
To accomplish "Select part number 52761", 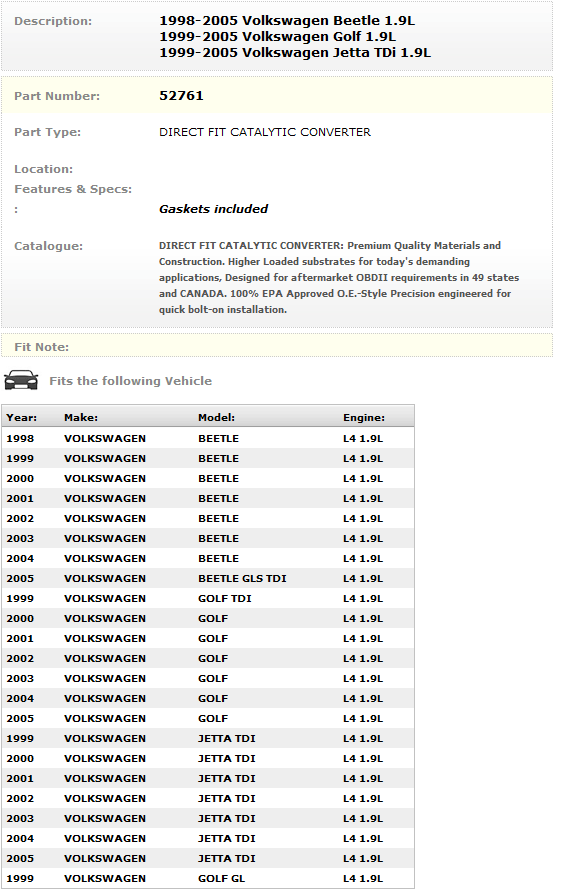I will pyautogui.click(x=181, y=96).
